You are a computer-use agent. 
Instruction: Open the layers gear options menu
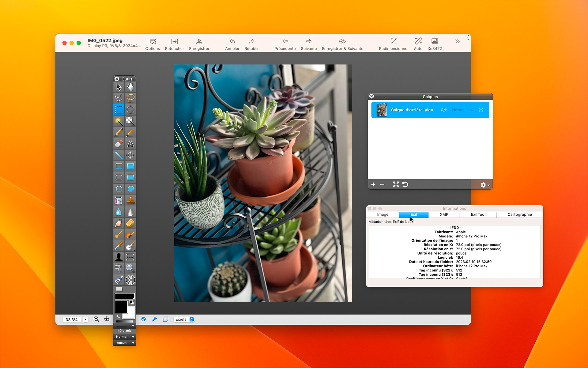coord(484,185)
